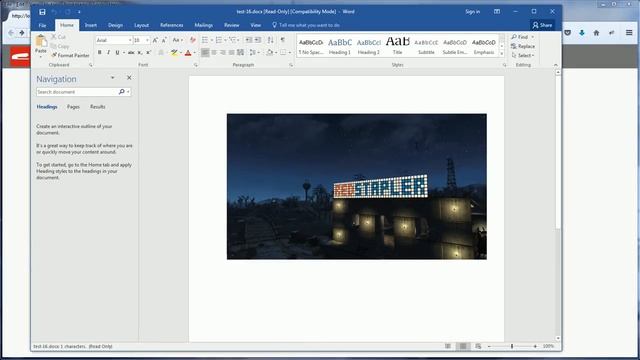
Task: Open the Results tab in Navigation pane
Action: click(98, 107)
